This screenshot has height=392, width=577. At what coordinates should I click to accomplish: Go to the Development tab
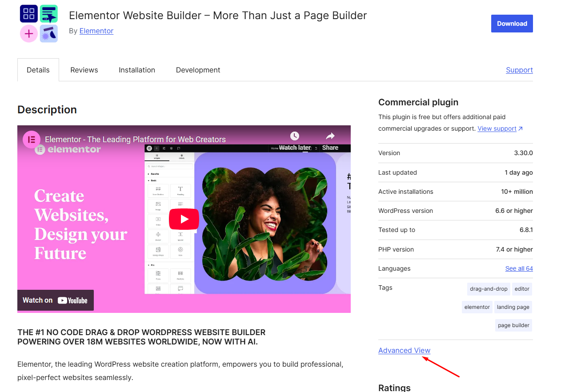point(198,70)
